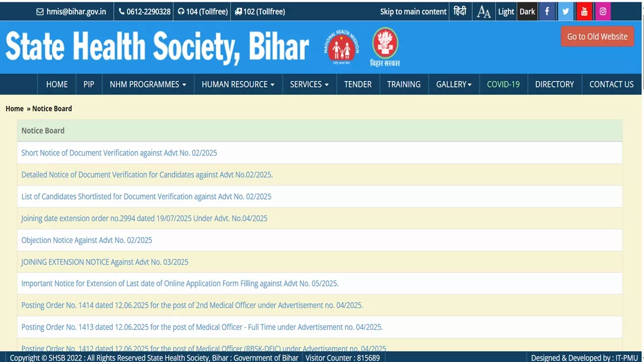Image resolution: width=644 pixels, height=362 pixels.
Task: Open the Instagram social icon
Action: point(603,11)
